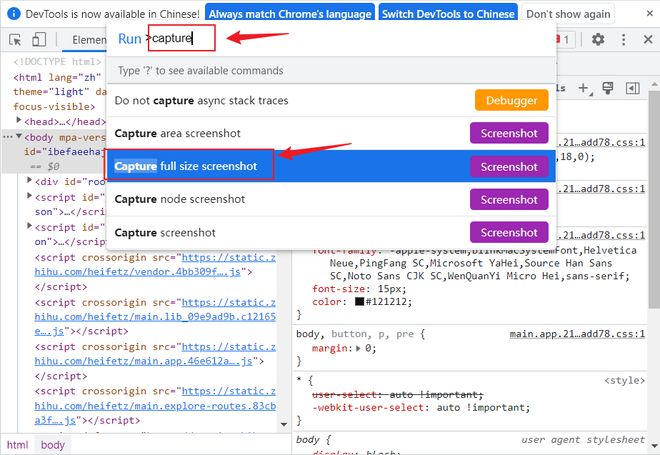660x455 pixels.
Task: Click the error count badge
Action: [x=563, y=40]
